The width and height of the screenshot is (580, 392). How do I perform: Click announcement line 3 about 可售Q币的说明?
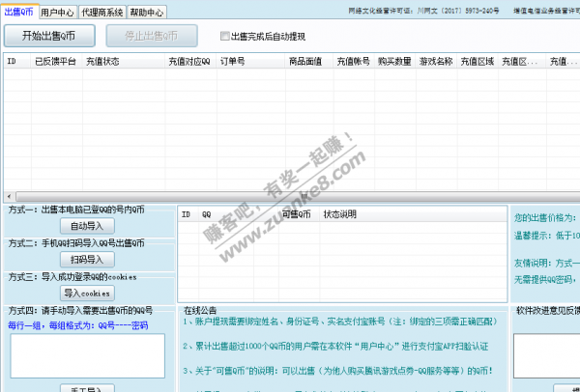[x=338, y=371]
